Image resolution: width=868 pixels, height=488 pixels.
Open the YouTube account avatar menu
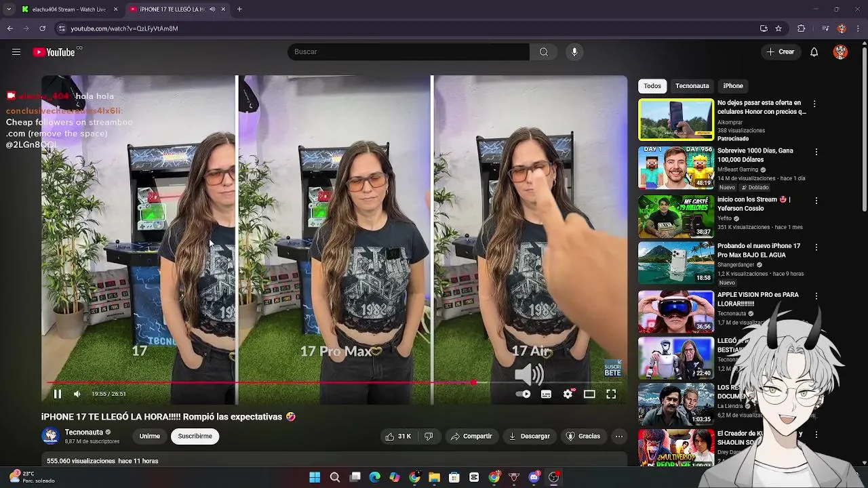pos(840,52)
